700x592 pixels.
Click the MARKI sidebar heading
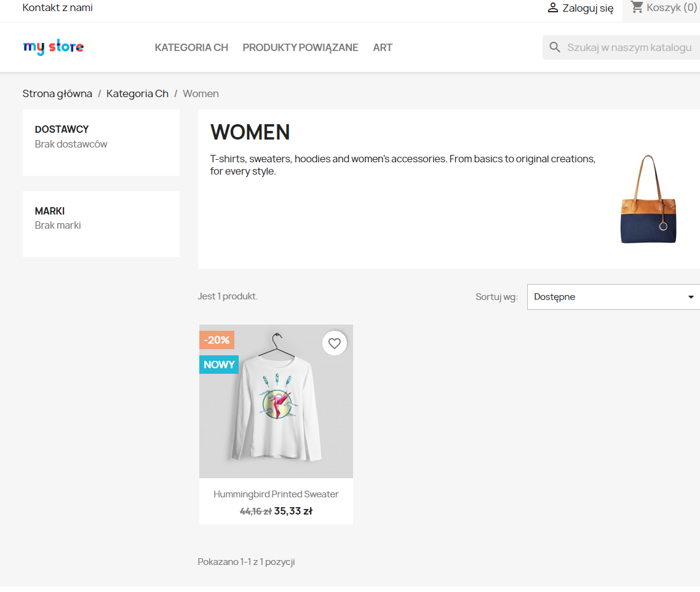coord(50,211)
